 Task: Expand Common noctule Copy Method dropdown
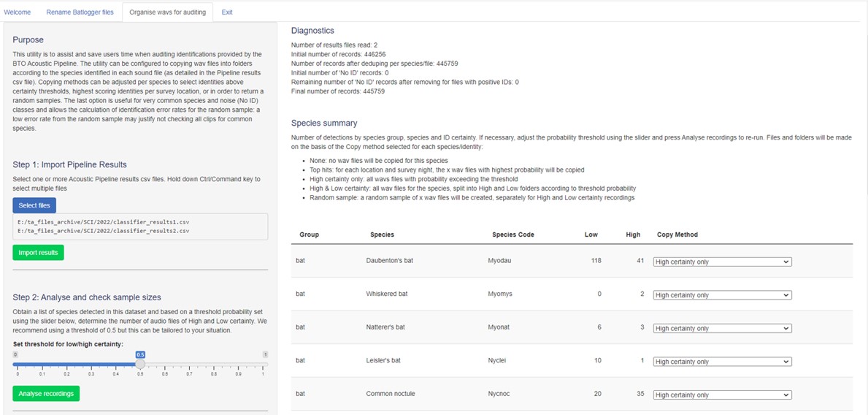pos(722,395)
